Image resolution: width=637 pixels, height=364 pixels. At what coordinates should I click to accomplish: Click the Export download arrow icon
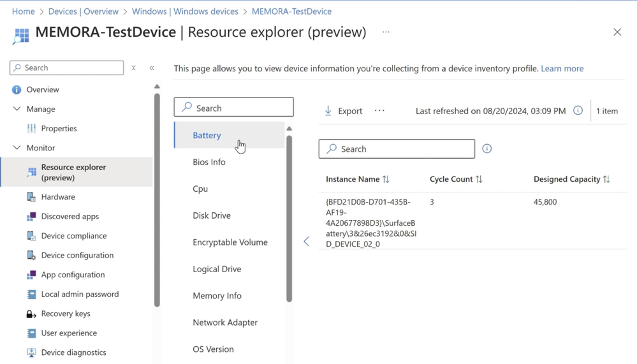(328, 111)
